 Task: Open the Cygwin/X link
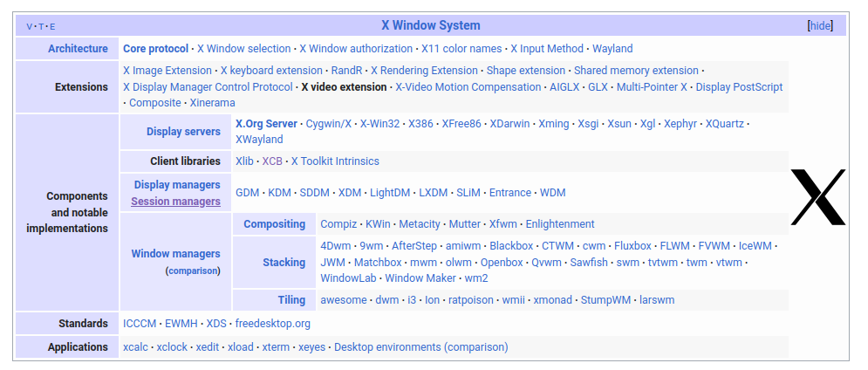pos(329,124)
